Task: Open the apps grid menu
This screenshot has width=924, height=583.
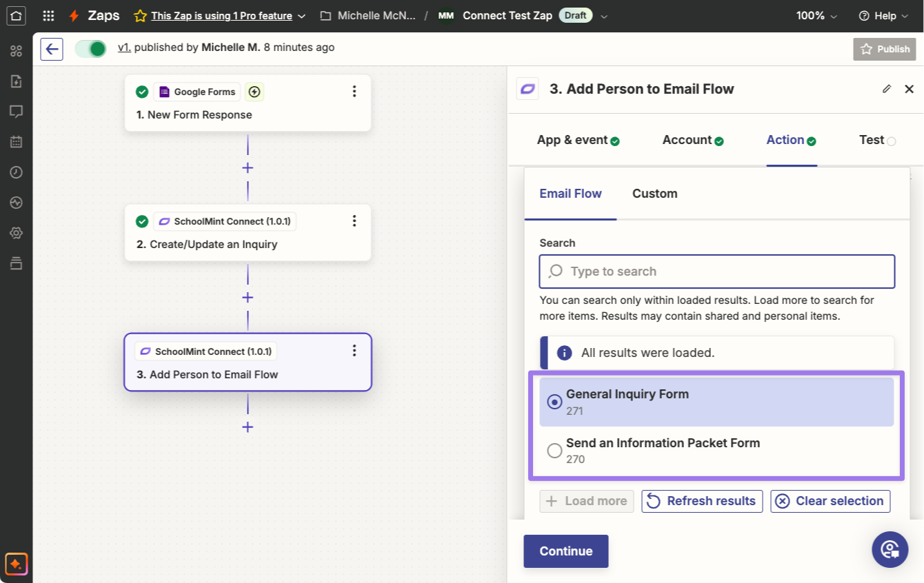Action: click(48, 15)
